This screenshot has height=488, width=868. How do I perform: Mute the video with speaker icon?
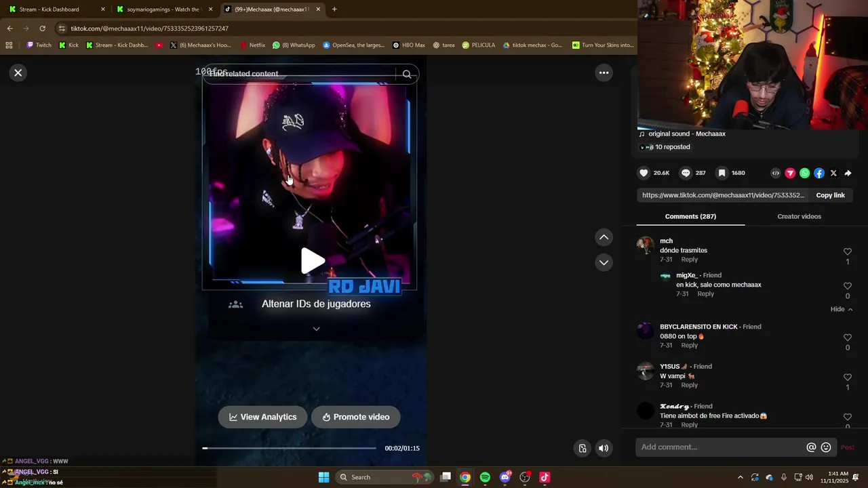tap(604, 448)
